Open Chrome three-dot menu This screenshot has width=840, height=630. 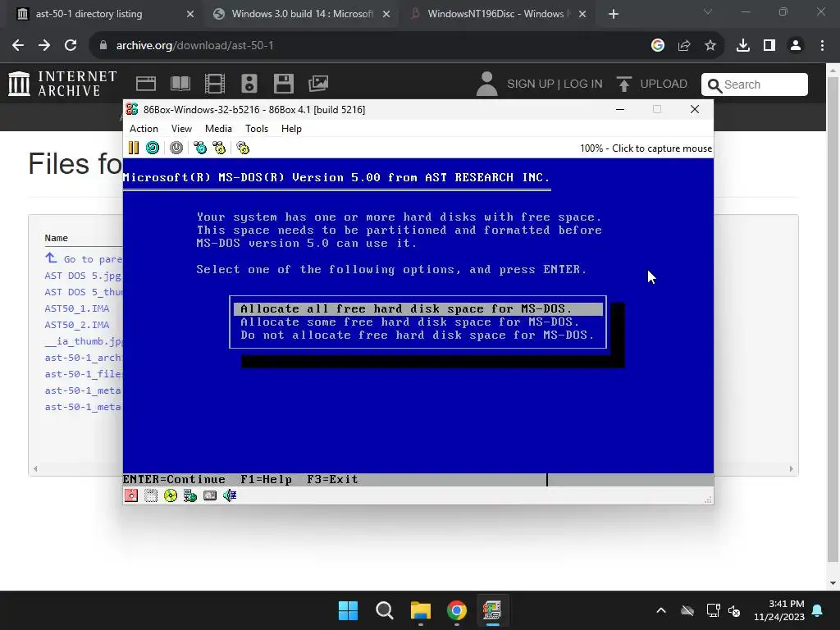[822, 46]
